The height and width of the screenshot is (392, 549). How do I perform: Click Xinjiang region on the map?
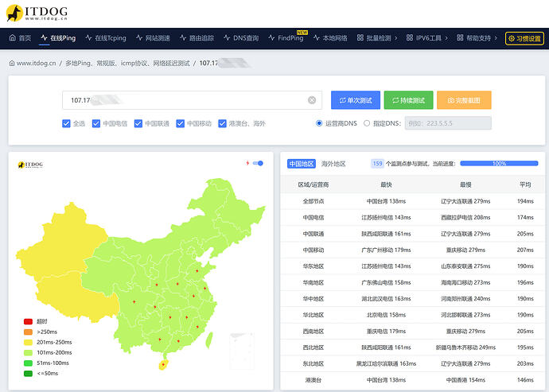tap(63, 245)
